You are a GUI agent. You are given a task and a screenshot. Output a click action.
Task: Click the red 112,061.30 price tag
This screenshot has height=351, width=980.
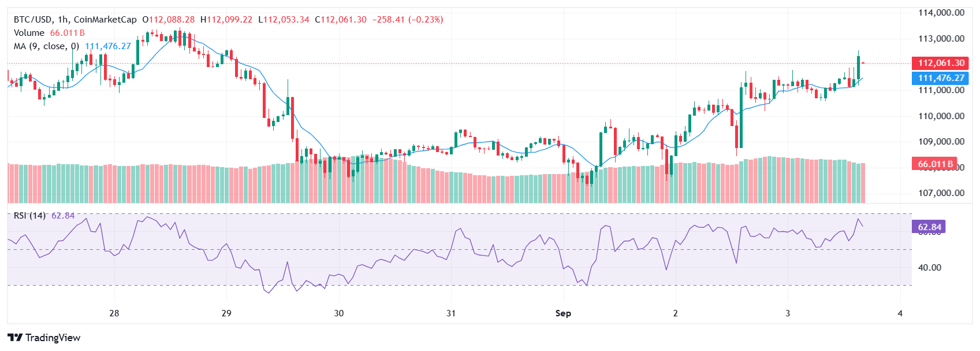(941, 63)
